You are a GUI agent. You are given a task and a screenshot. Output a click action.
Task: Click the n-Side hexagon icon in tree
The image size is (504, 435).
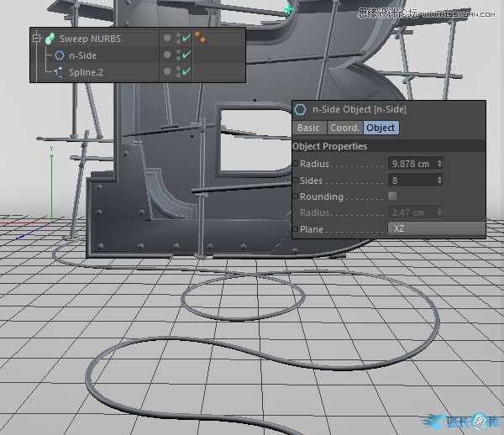[x=59, y=55]
